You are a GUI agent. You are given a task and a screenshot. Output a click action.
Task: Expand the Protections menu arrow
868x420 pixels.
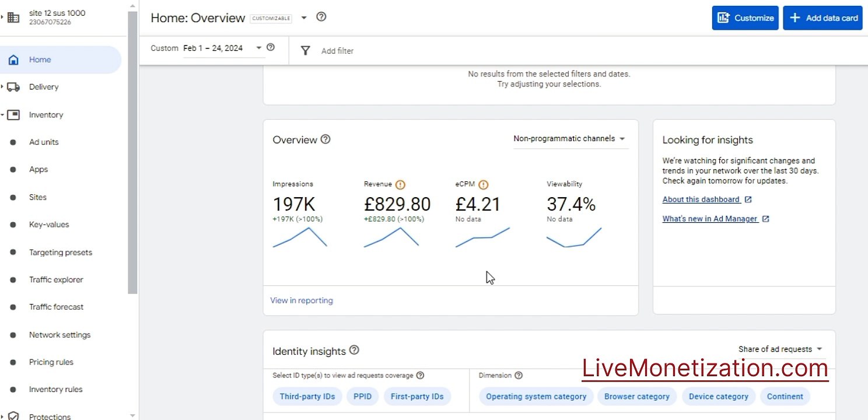[x=2, y=416]
